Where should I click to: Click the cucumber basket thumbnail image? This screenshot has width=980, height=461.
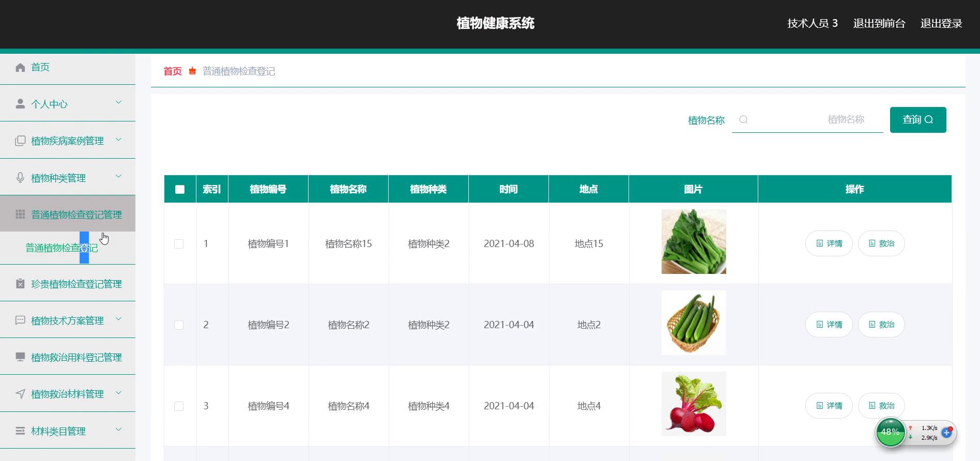[x=694, y=323]
